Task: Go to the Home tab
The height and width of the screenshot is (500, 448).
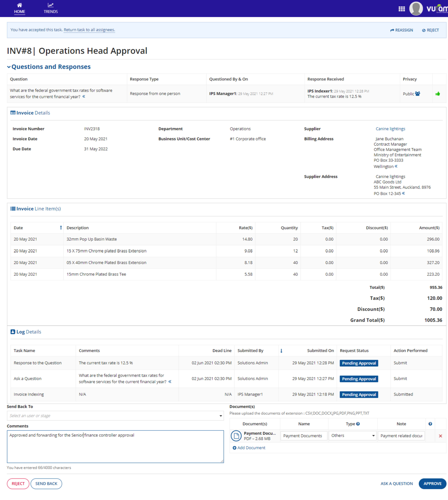Action: point(19,8)
